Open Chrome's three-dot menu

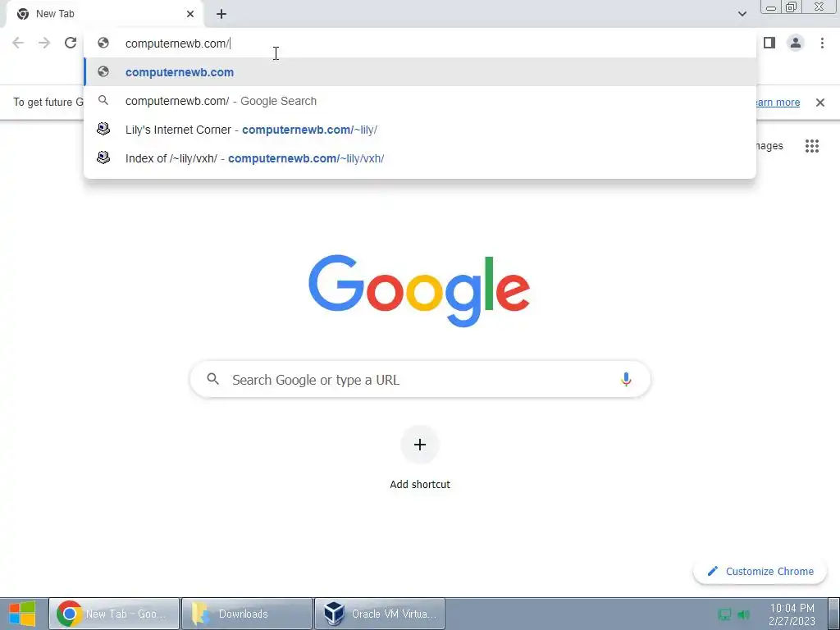[x=822, y=43]
